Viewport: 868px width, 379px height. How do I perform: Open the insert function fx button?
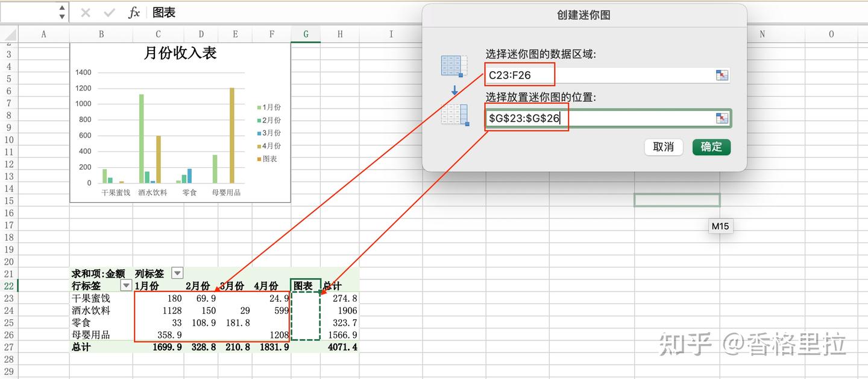[x=134, y=13]
